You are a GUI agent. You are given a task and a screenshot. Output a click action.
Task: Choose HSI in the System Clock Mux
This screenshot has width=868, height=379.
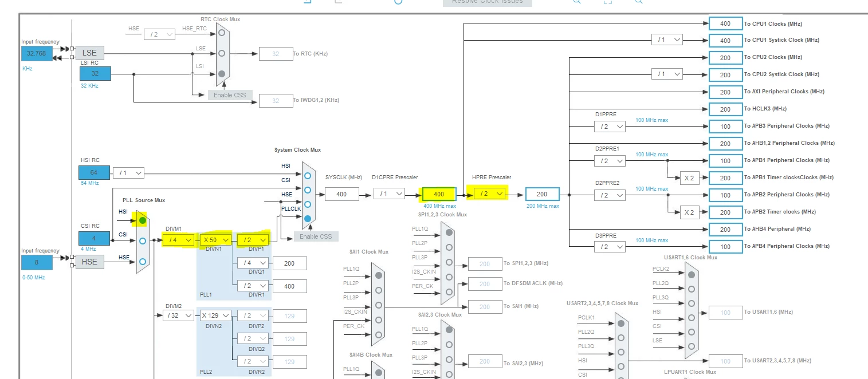(x=308, y=176)
